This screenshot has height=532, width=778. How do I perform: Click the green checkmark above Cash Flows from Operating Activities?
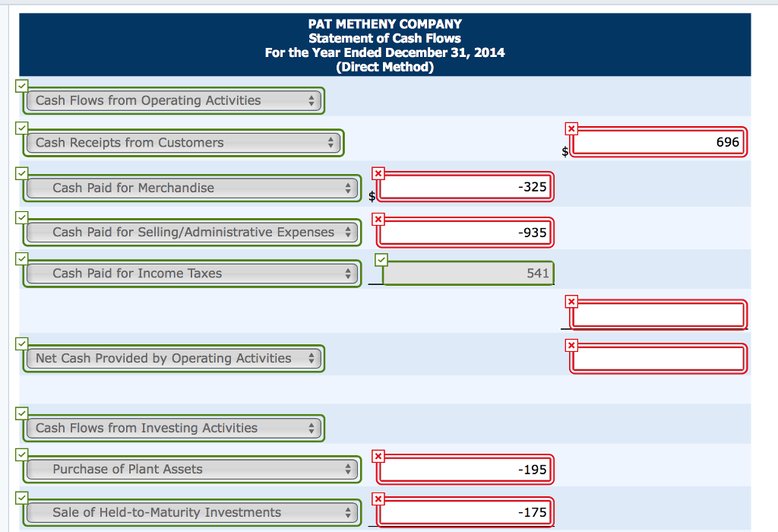[21, 86]
